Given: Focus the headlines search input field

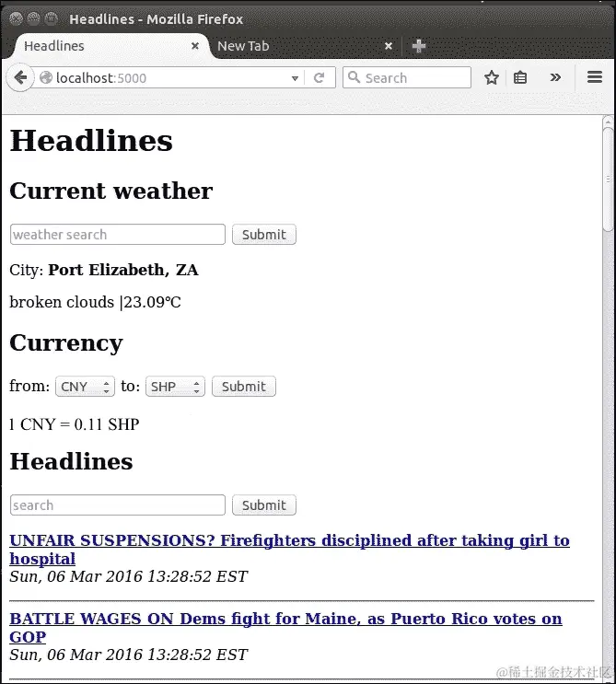Looking at the screenshot, I should [118, 505].
